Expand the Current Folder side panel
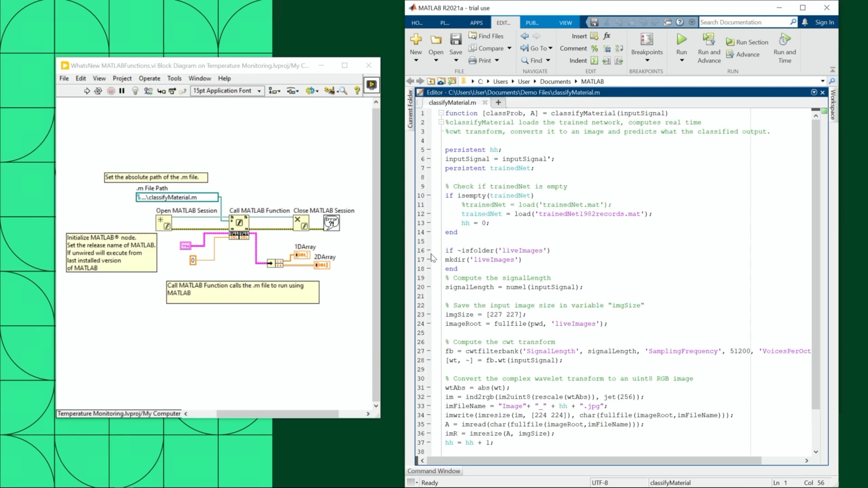 pyautogui.click(x=410, y=109)
